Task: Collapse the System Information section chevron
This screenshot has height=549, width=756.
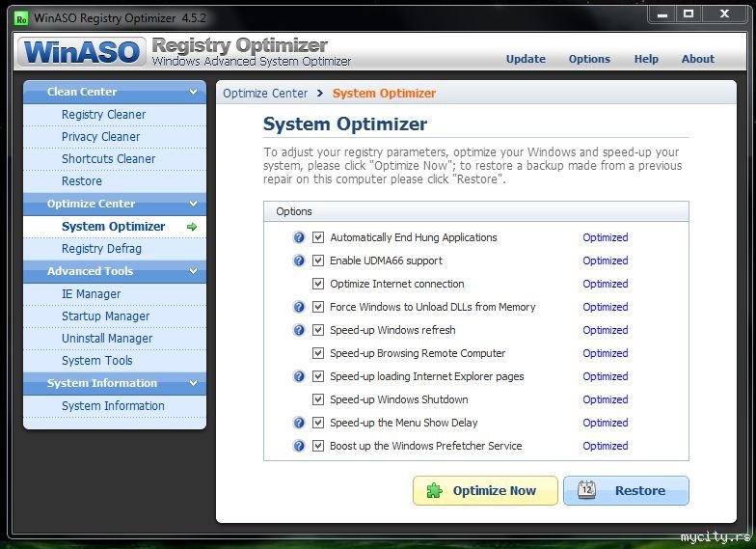Action: (x=193, y=382)
